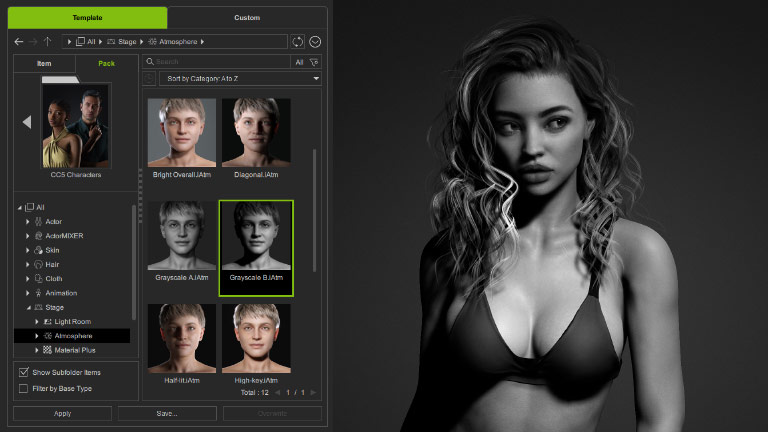
Task: Click the search filter funnel icon
Action: point(314,62)
